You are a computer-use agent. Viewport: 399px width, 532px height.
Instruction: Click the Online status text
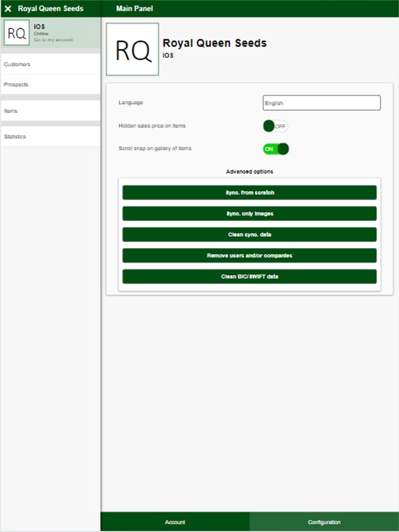tap(41, 33)
